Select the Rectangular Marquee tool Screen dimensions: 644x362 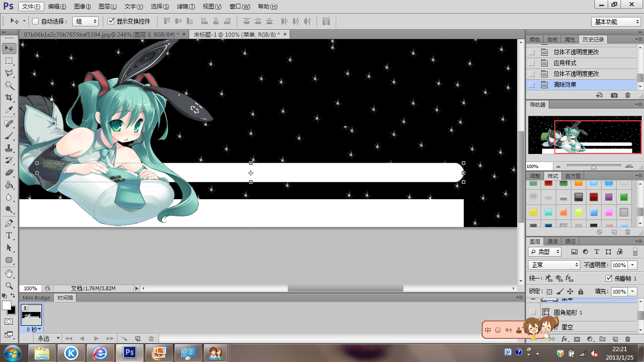[9, 61]
